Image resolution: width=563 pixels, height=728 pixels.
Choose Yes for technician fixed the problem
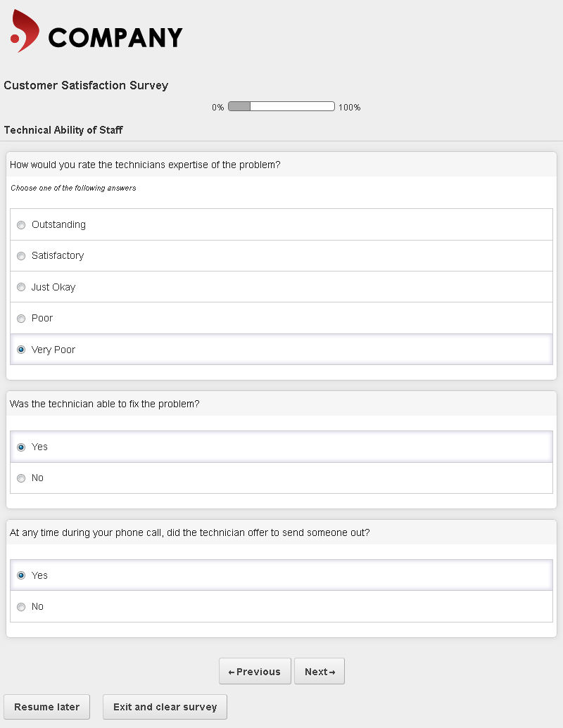click(21, 447)
